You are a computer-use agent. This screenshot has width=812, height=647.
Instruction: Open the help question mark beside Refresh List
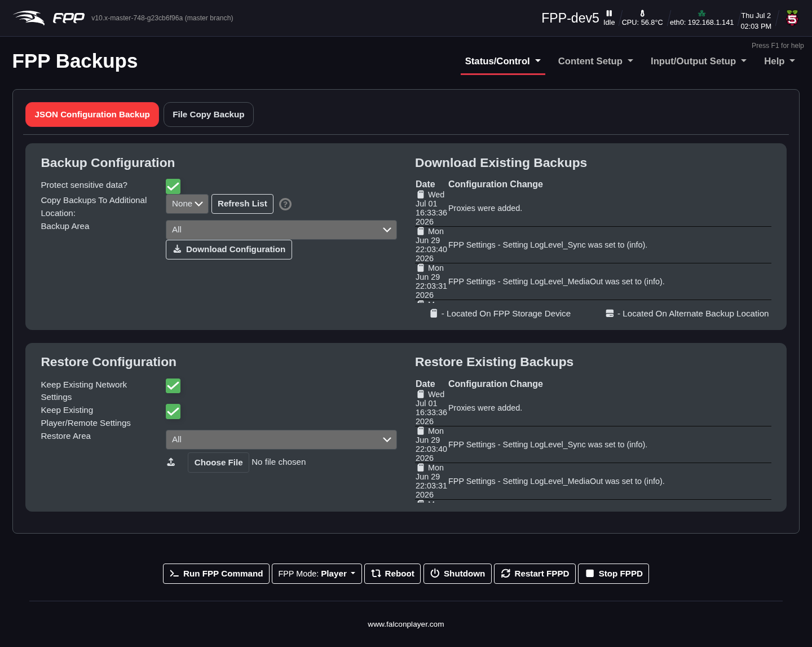click(285, 204)
